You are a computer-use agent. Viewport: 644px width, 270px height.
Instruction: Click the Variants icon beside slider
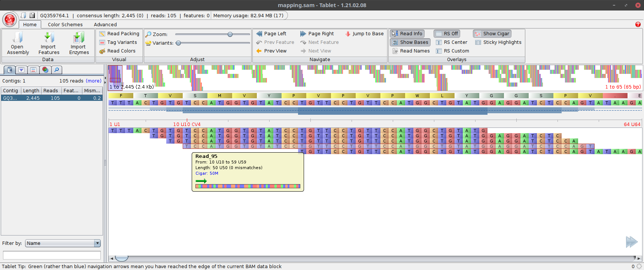148,43
